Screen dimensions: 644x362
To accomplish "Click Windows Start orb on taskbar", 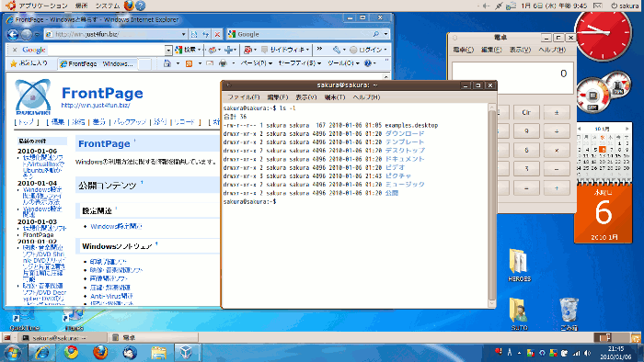I will point(12,353).
